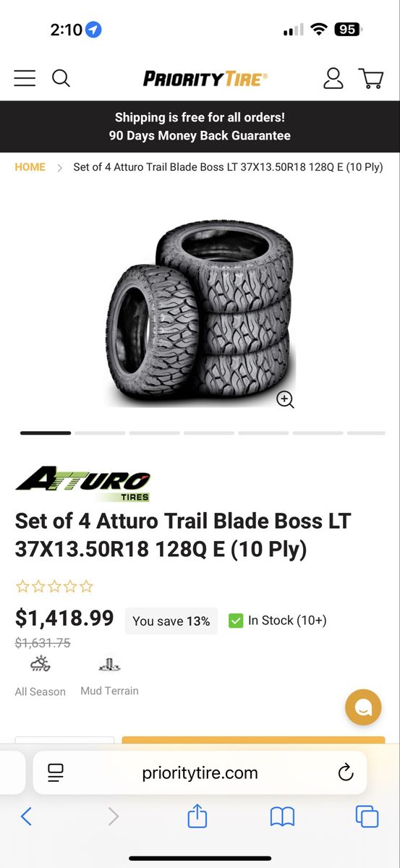Click the Atturo Tires brand logo
400x868 pixels.
coord(83,484)
